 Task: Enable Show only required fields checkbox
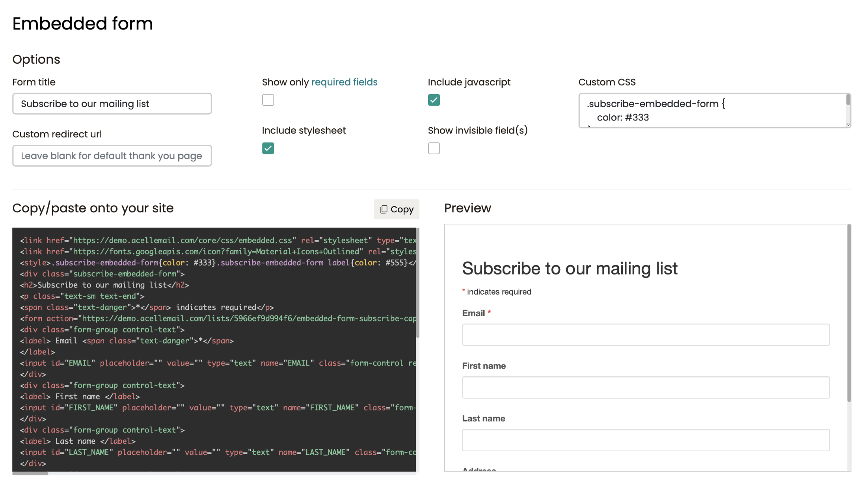[x=268, y=100]
